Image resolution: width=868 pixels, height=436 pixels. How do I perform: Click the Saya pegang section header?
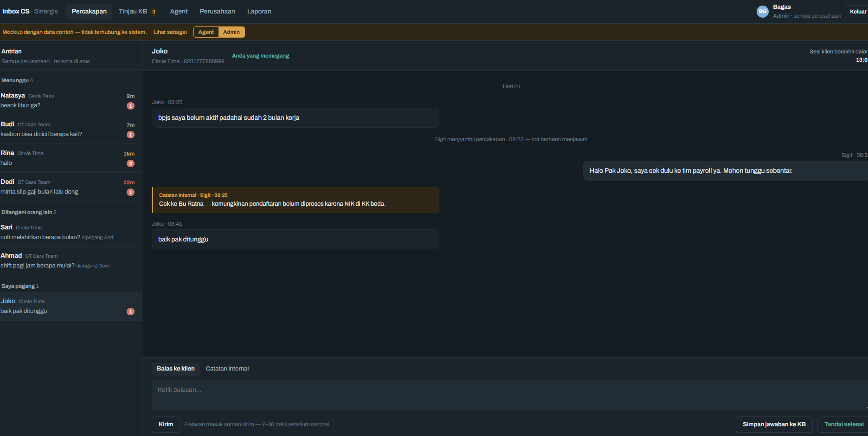pos(20,286)
